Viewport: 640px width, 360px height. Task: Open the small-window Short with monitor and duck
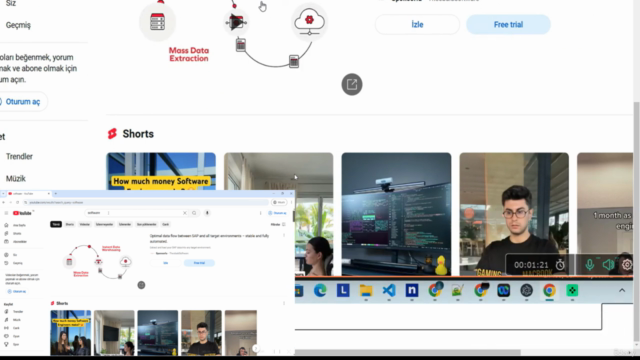point(158,333)
